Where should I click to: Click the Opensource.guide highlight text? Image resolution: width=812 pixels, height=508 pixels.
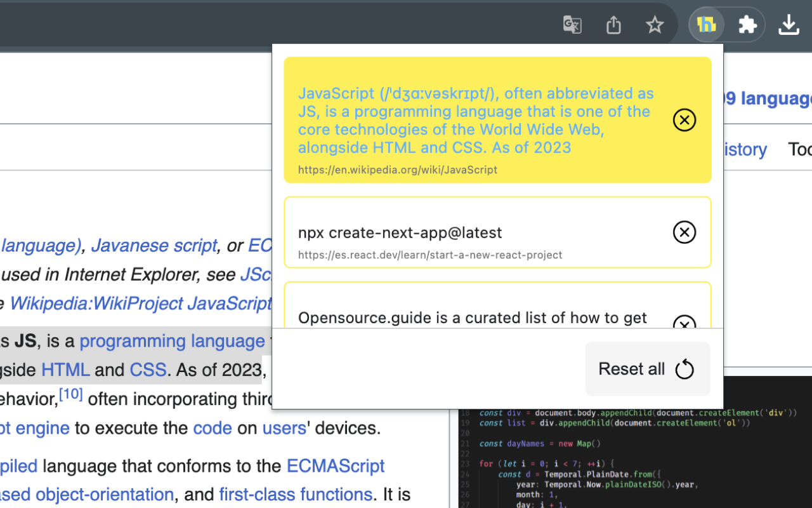pyautogui.click(x=472, y=318)
